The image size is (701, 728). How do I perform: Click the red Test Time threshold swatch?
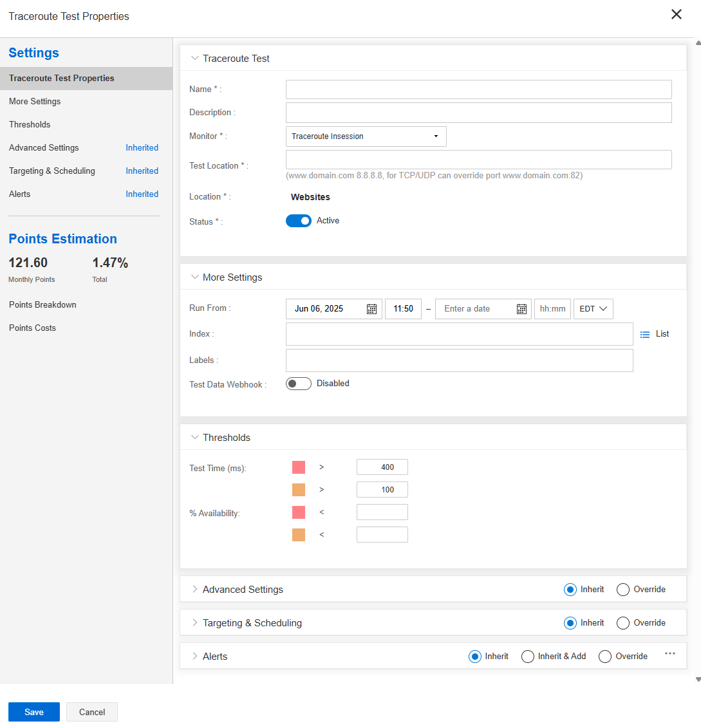coord(299,467)
